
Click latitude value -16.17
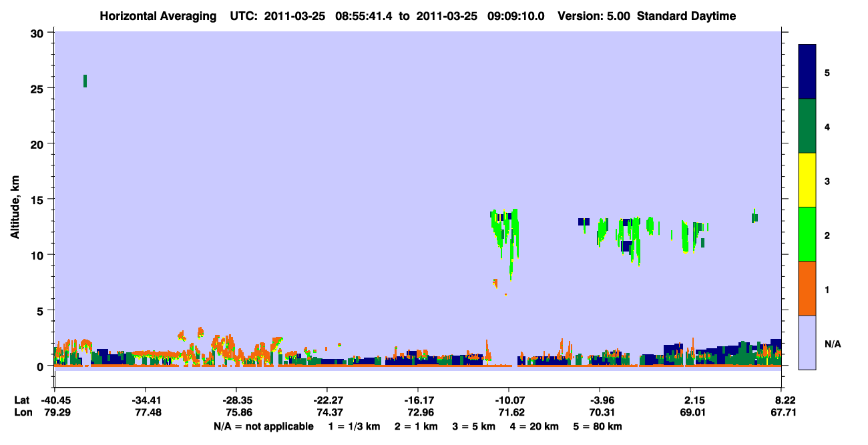(418, 400)
